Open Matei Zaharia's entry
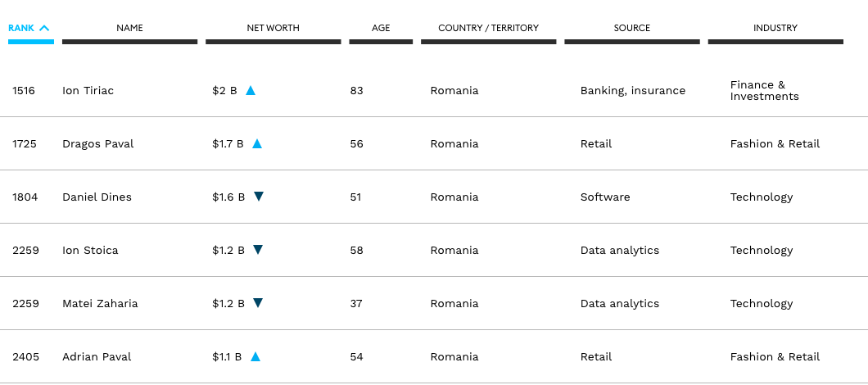 100,304
